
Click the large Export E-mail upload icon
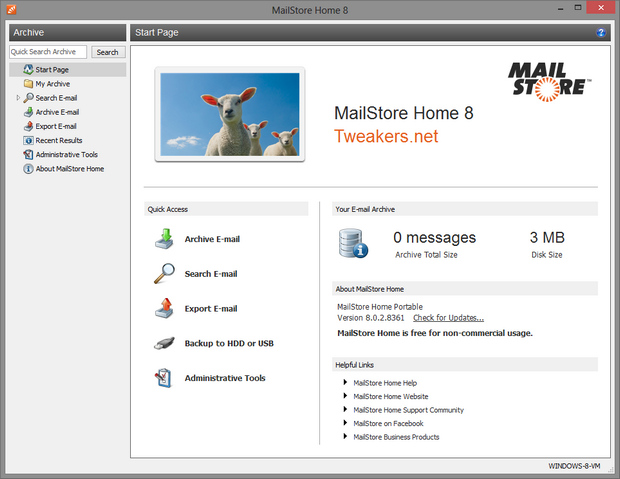click(x=164, y=308)
